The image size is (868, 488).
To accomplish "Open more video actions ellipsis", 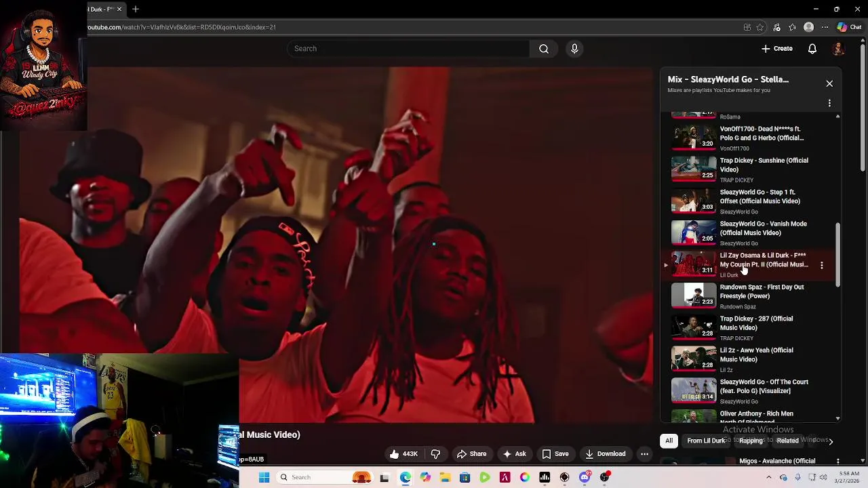I will 645,454.
